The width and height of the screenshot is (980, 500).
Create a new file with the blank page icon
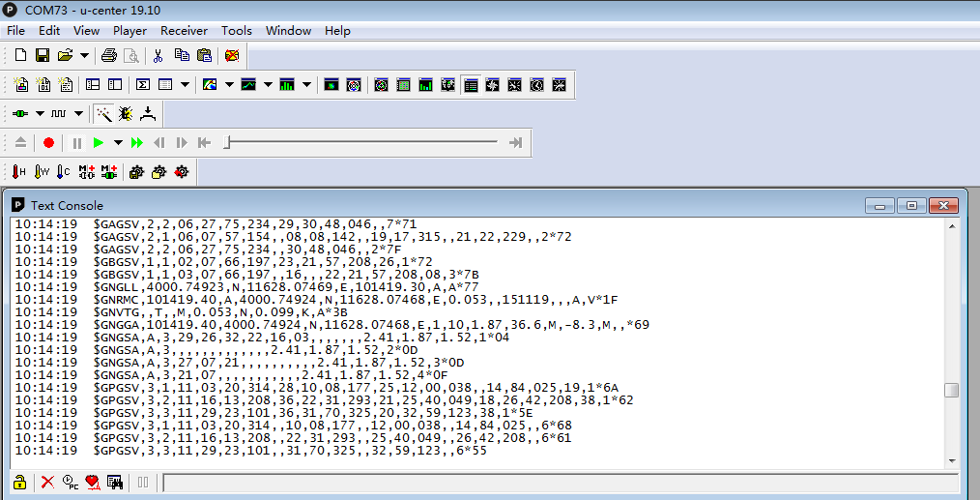click(x=20, y=55)
